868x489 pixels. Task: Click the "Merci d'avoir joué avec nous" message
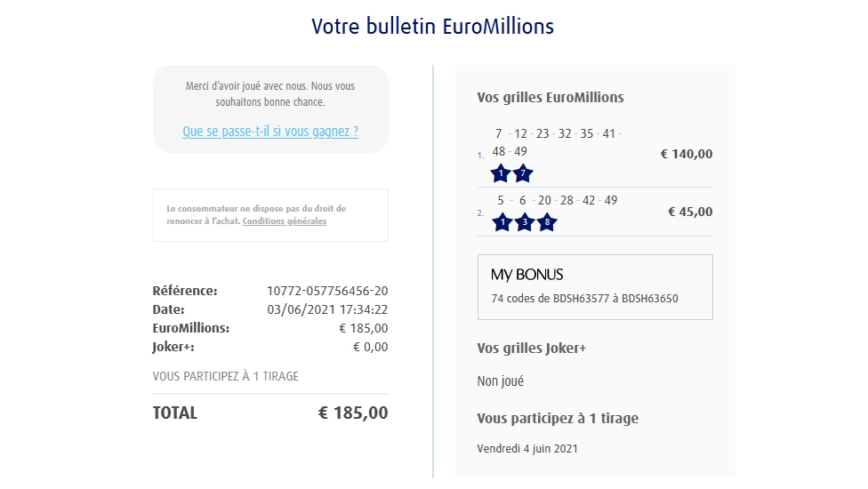pyautogui.click(x=270, y=94)
